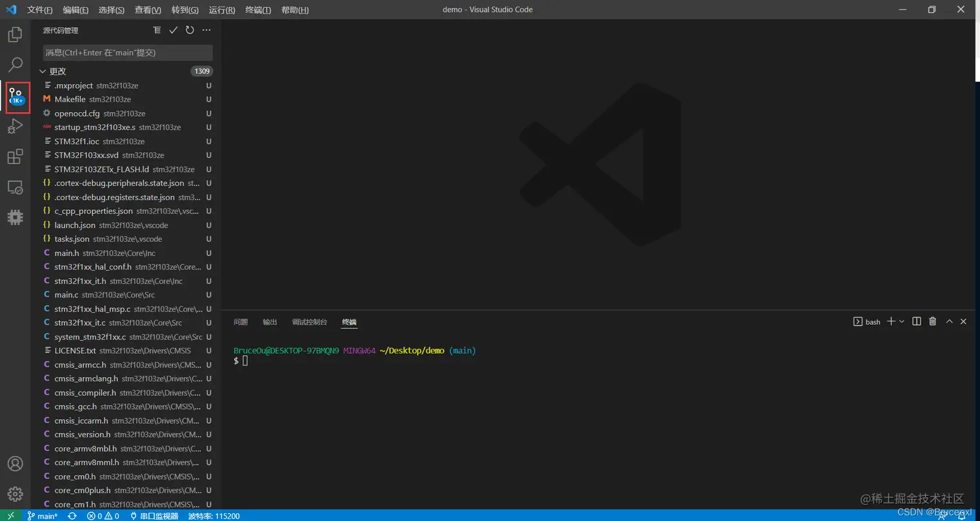Image resolution: width=980 pixels, height=521 pixels.
Task: Click the terminal prompt line
Action: (x=240, y=360)
